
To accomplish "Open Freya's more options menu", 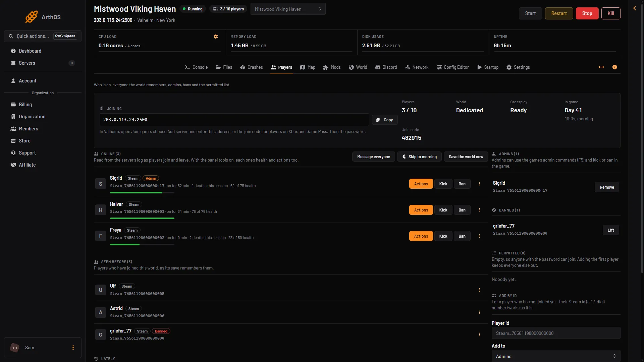I will [479, 236].
